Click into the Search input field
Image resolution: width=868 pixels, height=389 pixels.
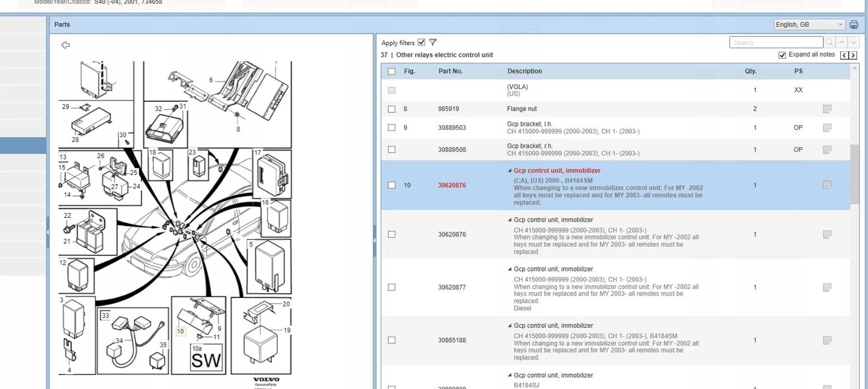tap(776, 42)
